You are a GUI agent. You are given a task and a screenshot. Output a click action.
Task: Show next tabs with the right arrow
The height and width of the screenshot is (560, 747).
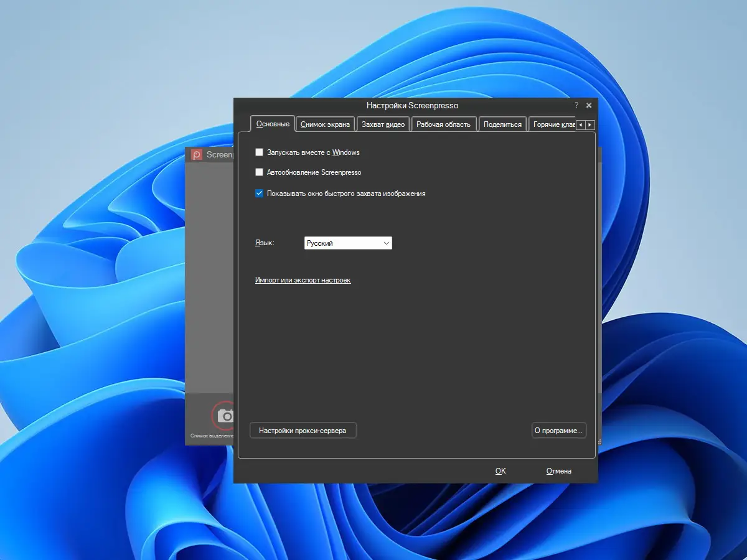pyautogui.click(x=590, y=125)
